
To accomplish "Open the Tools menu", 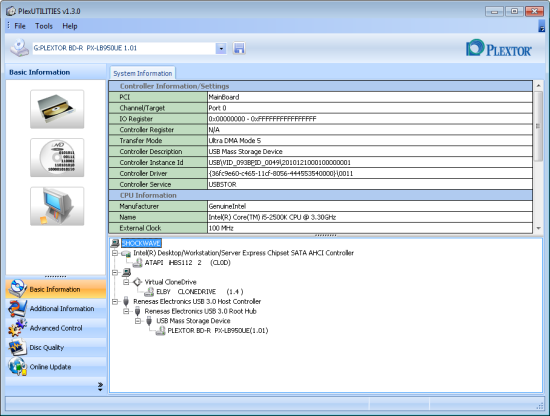I will click(x=44, y=26).
